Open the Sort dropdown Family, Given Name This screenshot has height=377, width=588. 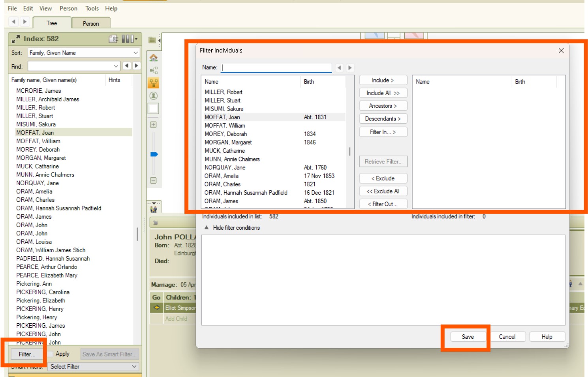click(x=83, y=53)
